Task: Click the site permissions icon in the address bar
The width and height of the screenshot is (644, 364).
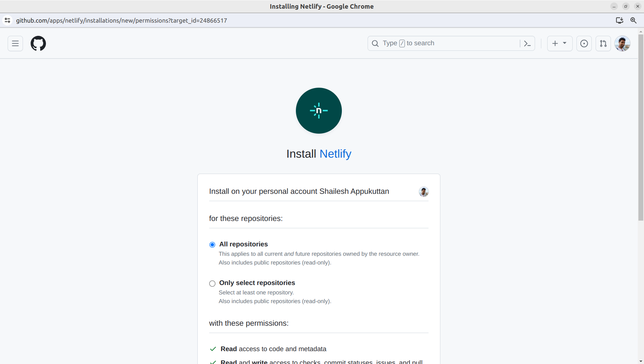Action: coord(7,20)
